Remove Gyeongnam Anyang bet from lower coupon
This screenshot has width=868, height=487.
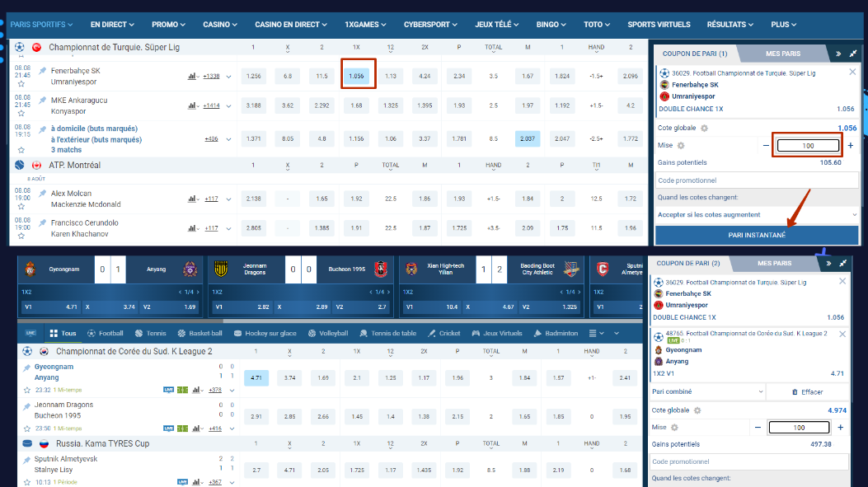842,334
